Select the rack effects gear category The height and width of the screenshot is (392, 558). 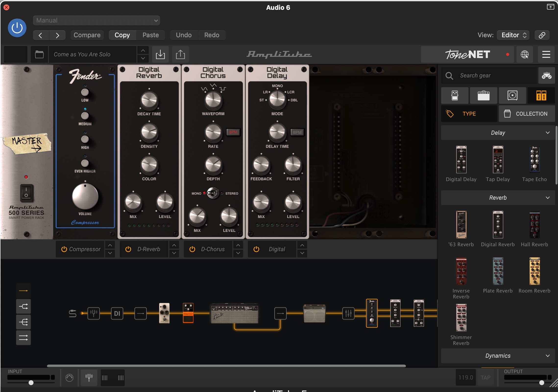[541, 96]
